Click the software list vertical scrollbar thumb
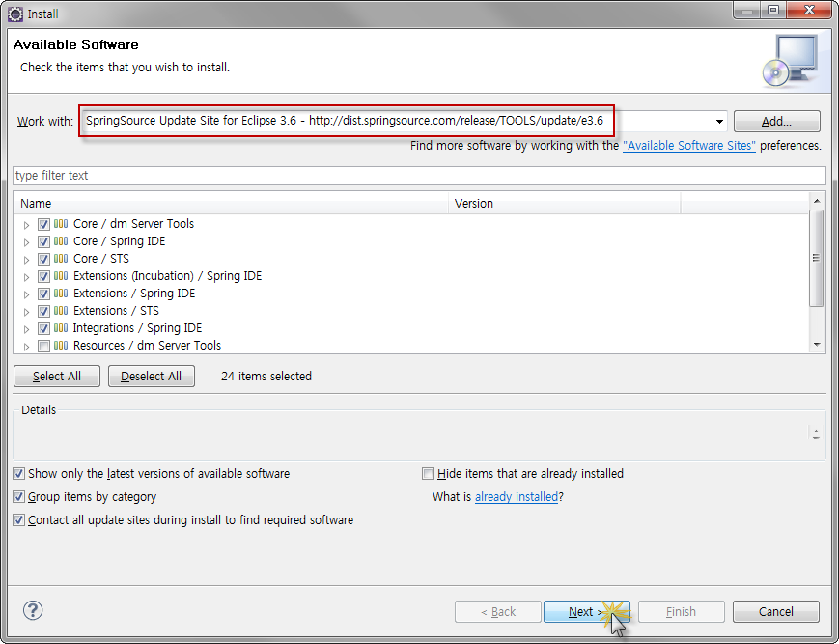 click(x=817, y=259)
